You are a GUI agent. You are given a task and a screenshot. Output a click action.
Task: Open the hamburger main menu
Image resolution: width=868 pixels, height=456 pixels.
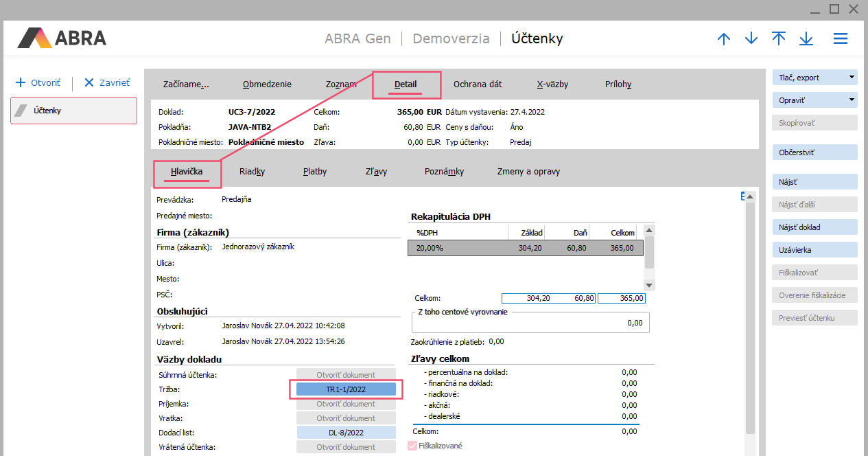pos(841,38)
